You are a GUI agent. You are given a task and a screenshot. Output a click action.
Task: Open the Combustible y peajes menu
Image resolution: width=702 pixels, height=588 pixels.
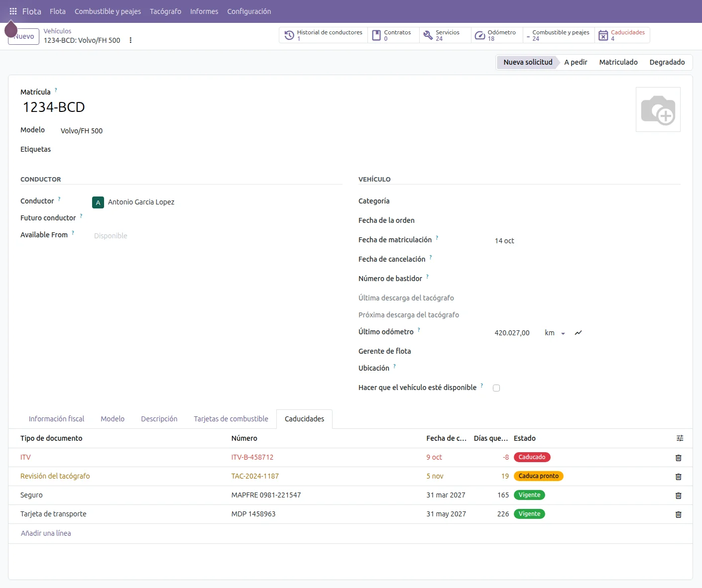(108, 11)
